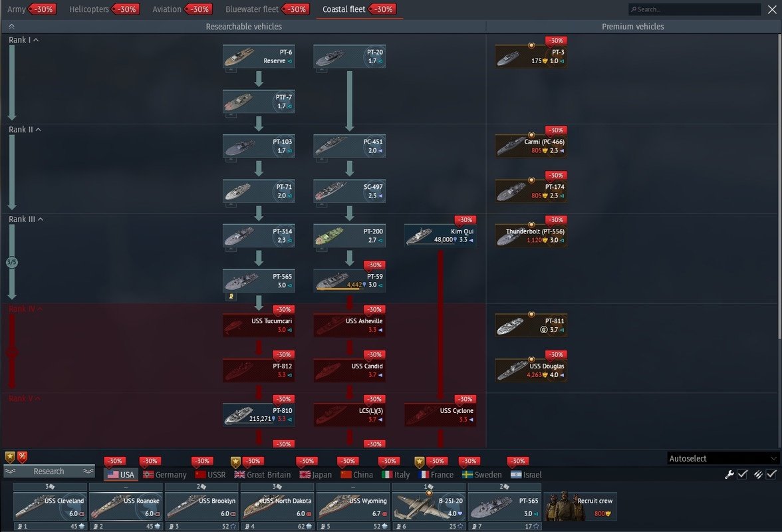
Task: Select the USS North Dakota crew slot
Action: point(278,506)
